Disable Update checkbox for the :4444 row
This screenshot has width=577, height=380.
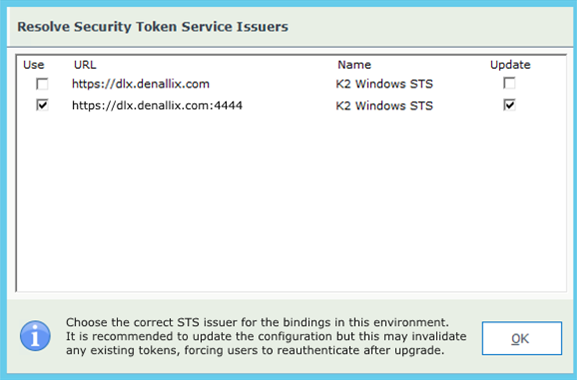tap(509, 105)
